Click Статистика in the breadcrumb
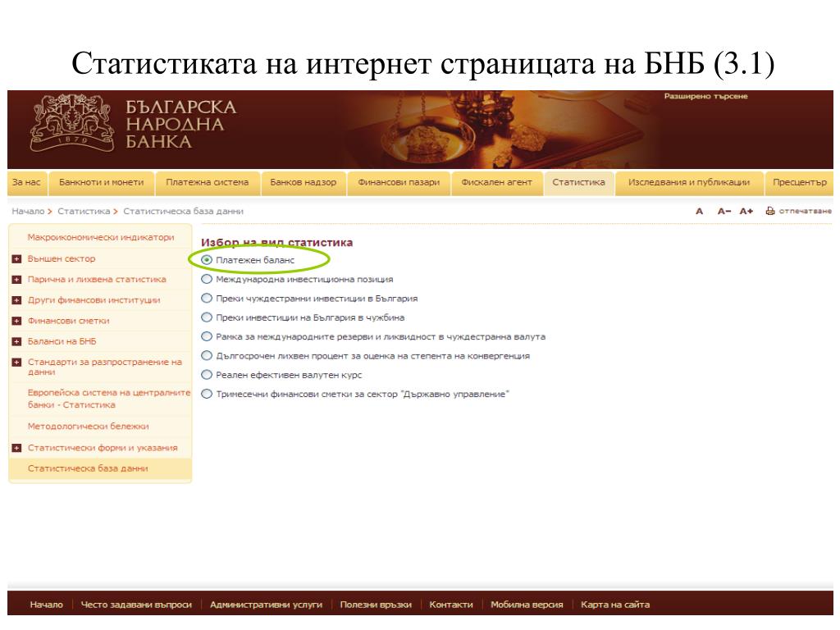 [x=84, y=212]
